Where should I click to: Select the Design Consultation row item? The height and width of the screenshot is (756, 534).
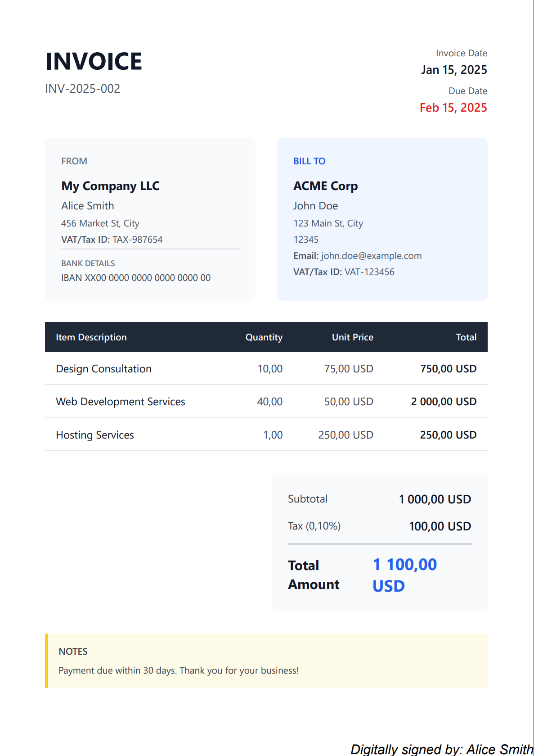(x=103, y=369)
